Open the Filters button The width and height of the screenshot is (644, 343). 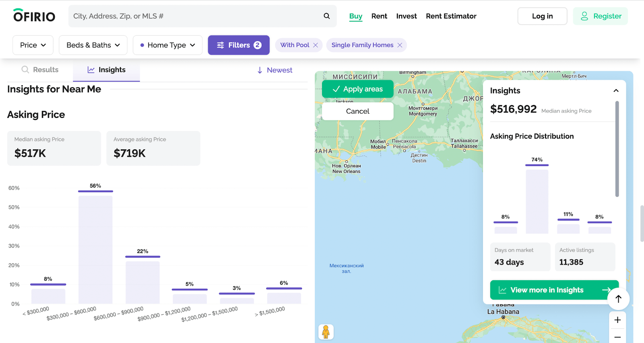coord(239,45)
